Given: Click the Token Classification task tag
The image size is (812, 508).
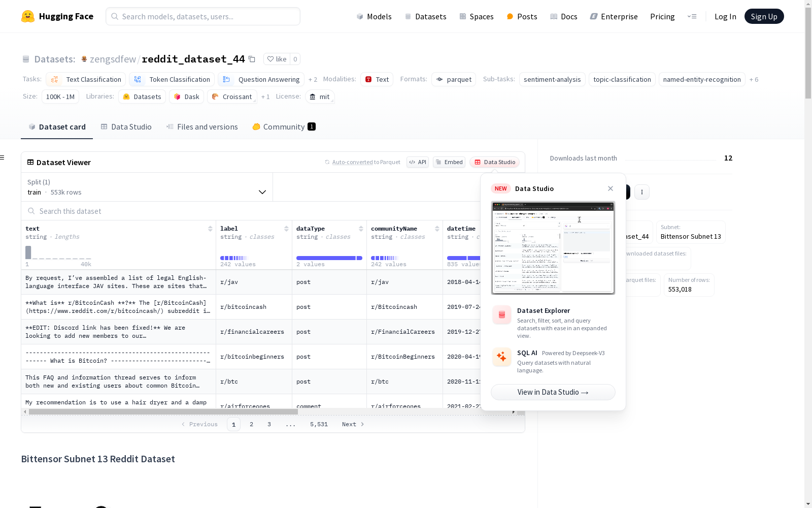Looking at the screenshot, I should 172,79.
